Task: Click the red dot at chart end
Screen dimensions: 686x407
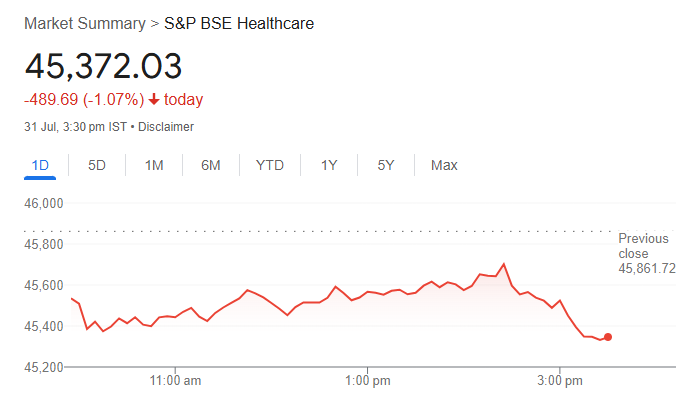Action: click(608, 337)
